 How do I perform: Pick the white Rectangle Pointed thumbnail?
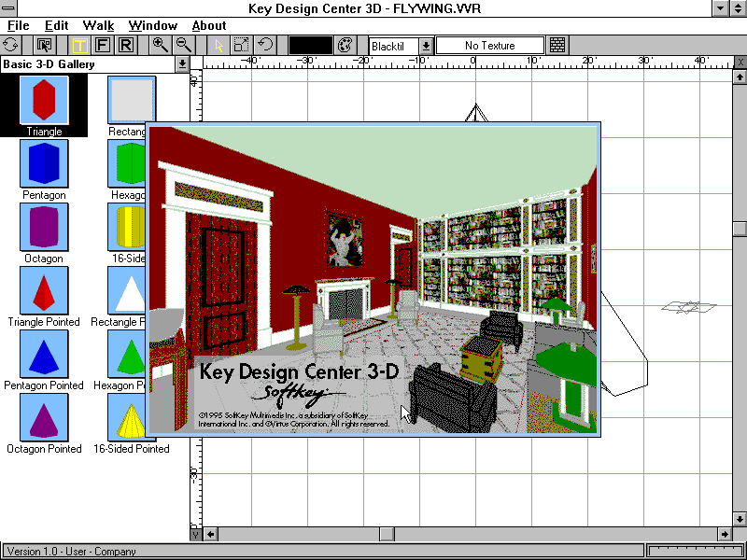[x=127, y=290]
